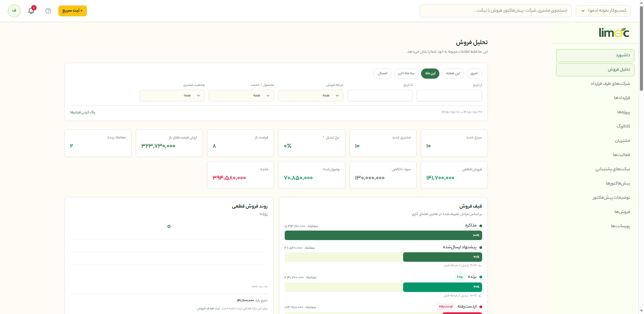This screenshot has width=644, height=314.
Task: Click پاک کردن فیلترها link
Action: [82, 112]
